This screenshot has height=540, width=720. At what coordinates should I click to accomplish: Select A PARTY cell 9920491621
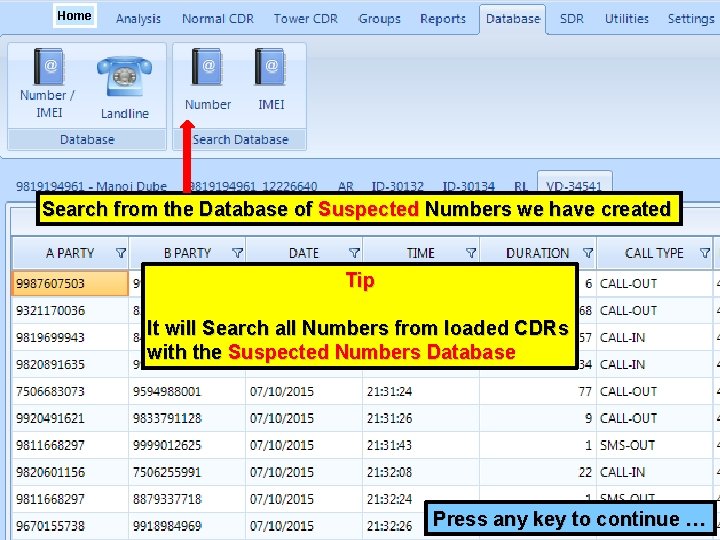click(70, 418)
